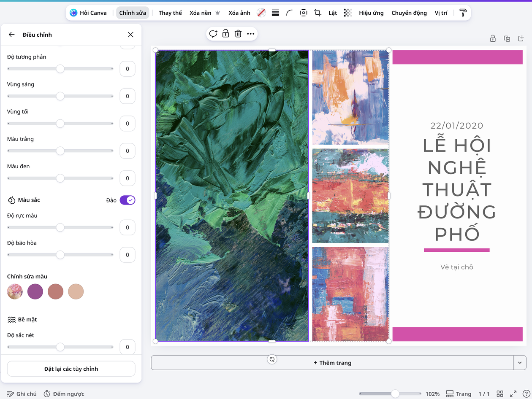
Task: Open the Hỏi Canva assistant
Action: (x=88, y=13)
